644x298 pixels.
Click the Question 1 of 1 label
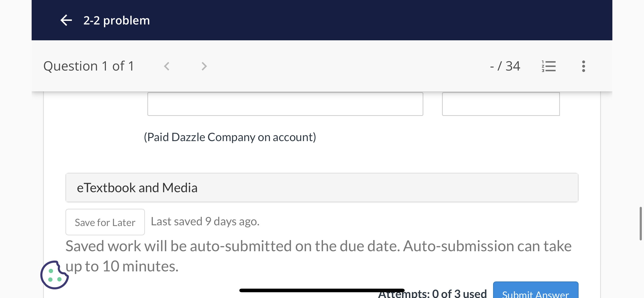point(89,66)
